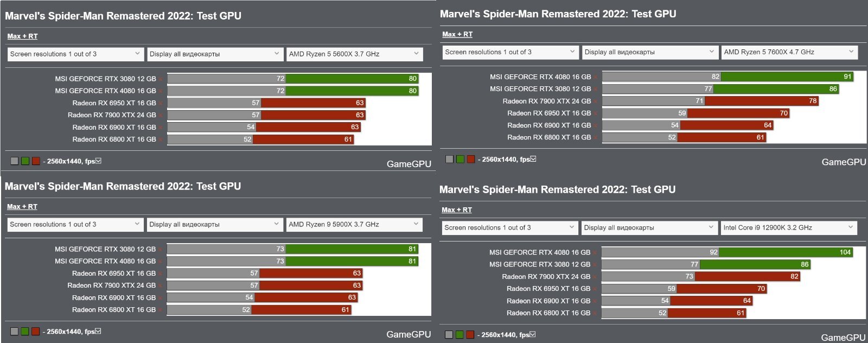The image size is (868, 343).
Task: Click the 104 fps value on the RTX 4080 bar
Action: 845,252
